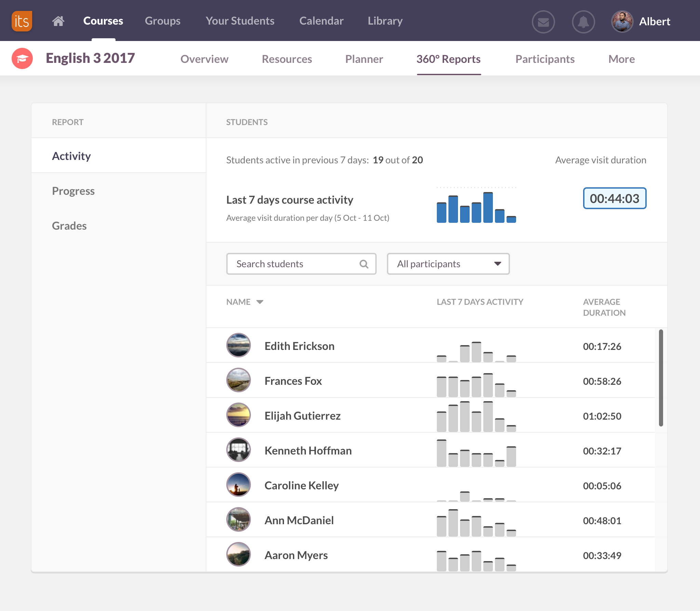Open the More course menu
The height and width of the screenshot is (611, 700).
click(x=621, y=59)
